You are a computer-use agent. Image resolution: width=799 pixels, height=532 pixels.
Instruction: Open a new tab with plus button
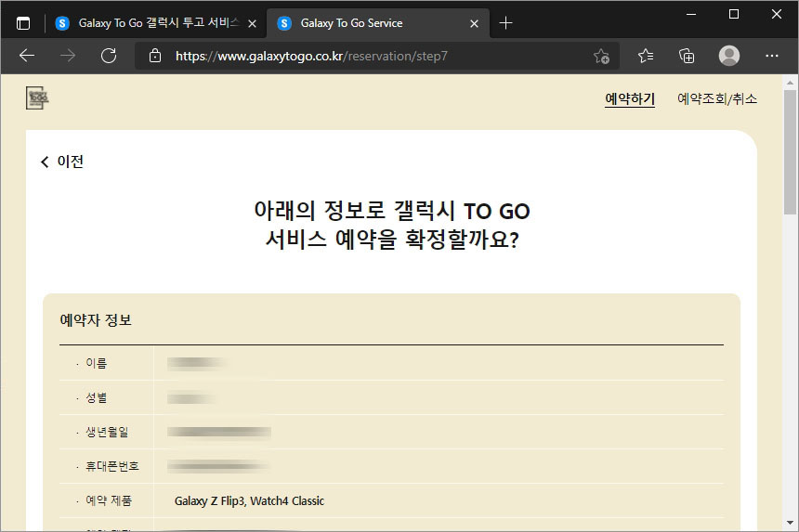[x=505, y=23]
